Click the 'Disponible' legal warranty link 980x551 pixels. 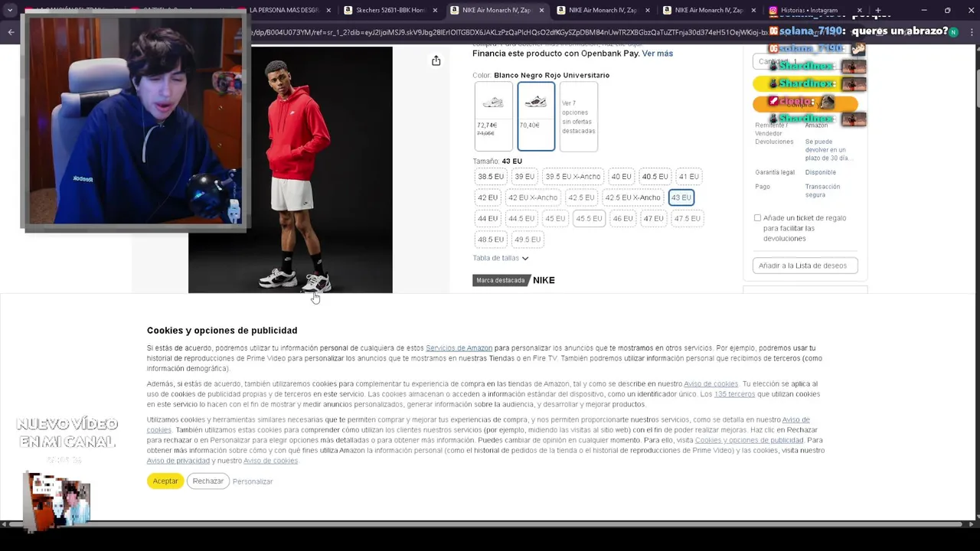pos(820,172)
